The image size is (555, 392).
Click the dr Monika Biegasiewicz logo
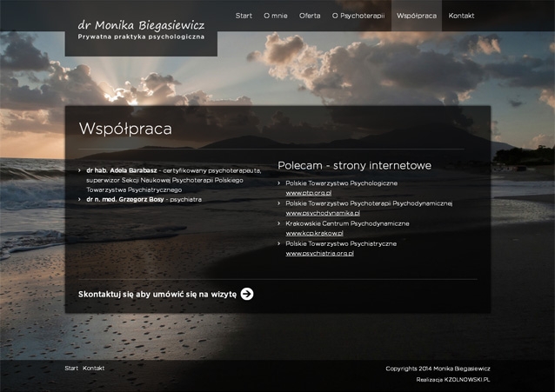[x=141, y=25]
